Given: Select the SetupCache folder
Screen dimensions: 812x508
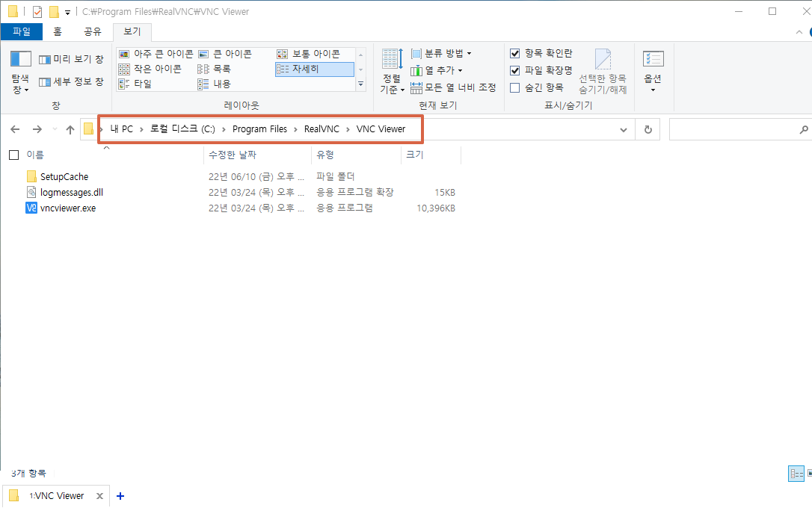Looking at the screenshot, I should tap(64, 177).
